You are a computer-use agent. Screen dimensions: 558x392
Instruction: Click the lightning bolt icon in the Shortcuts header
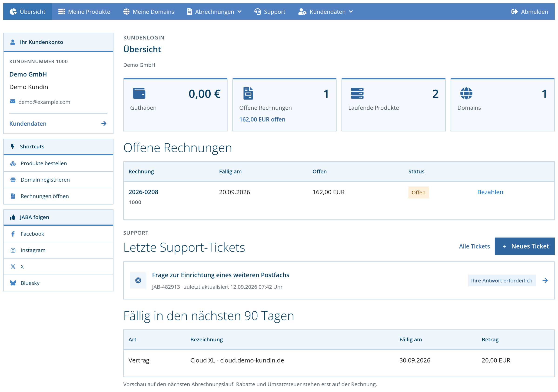[x=13, y=147]
